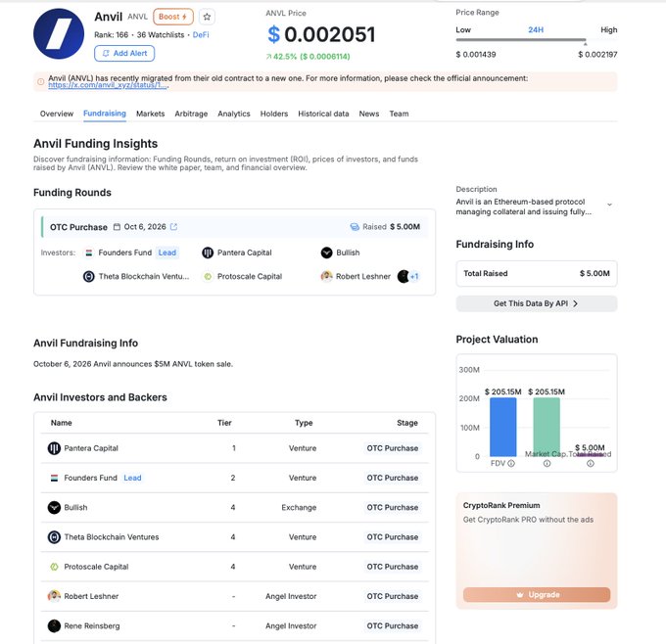Open the Analytics tab
666x644 pixels.
tap(234, 114)
